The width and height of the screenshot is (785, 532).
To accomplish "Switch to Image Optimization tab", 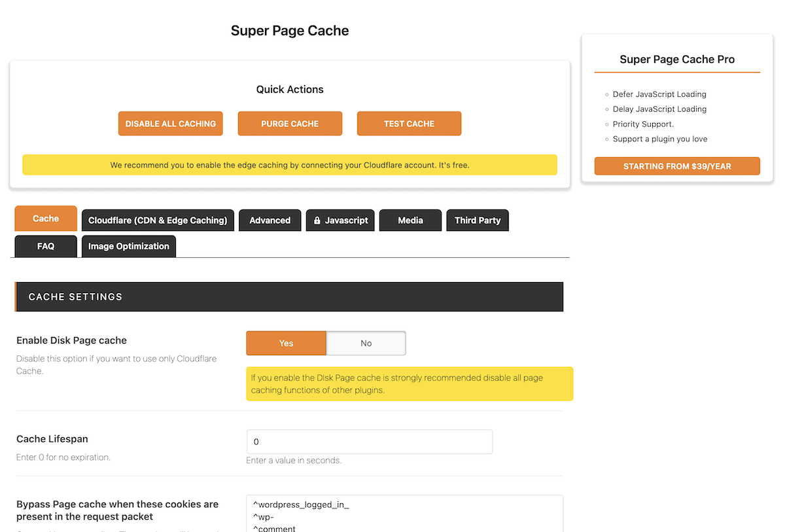I will point(129,246).
